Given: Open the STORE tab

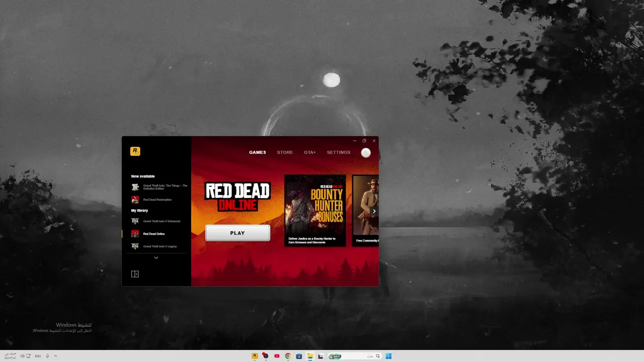Looking at the screenshot, I should pos(285,152).
